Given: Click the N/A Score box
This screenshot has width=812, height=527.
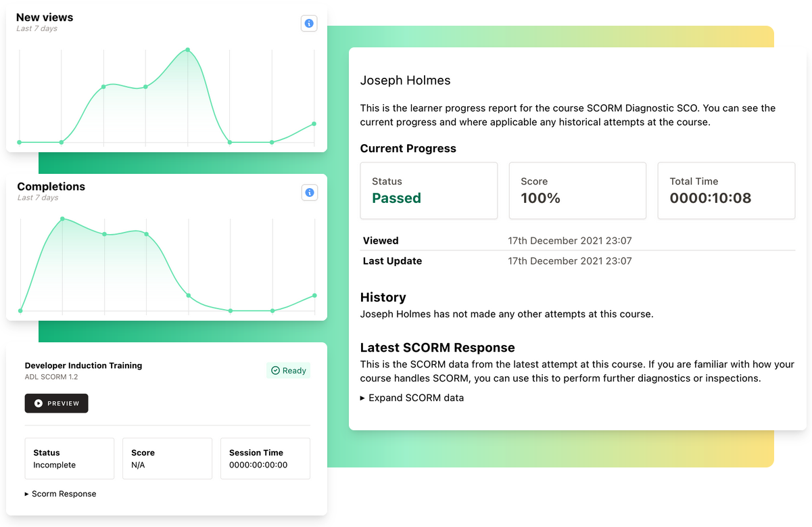Looking at the screenshot, I should point(167,459).
